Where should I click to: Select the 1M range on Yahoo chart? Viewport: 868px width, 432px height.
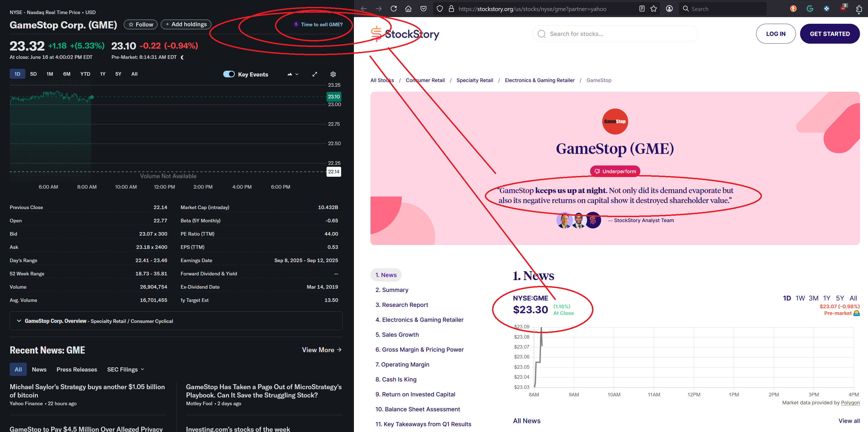[50, 74]
